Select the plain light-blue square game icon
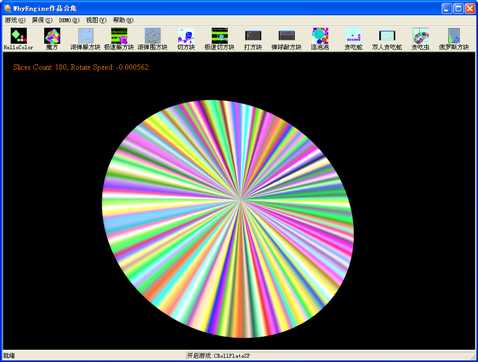478x362 pixels. [x=86, y=36]
